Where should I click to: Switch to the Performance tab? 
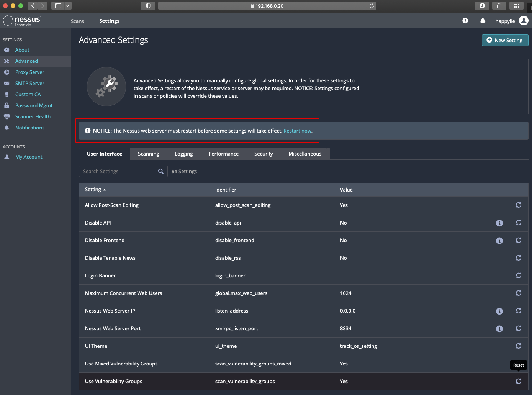(x=224, y=154)
